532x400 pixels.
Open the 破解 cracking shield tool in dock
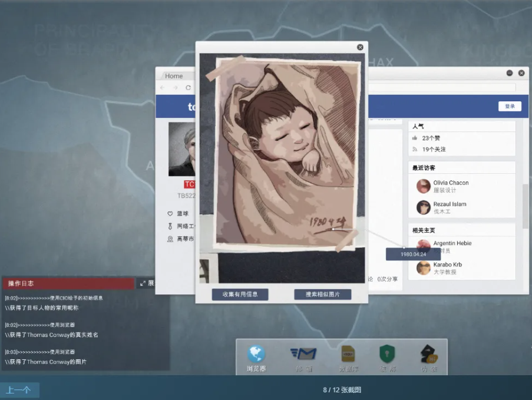[x=387, y=358]
